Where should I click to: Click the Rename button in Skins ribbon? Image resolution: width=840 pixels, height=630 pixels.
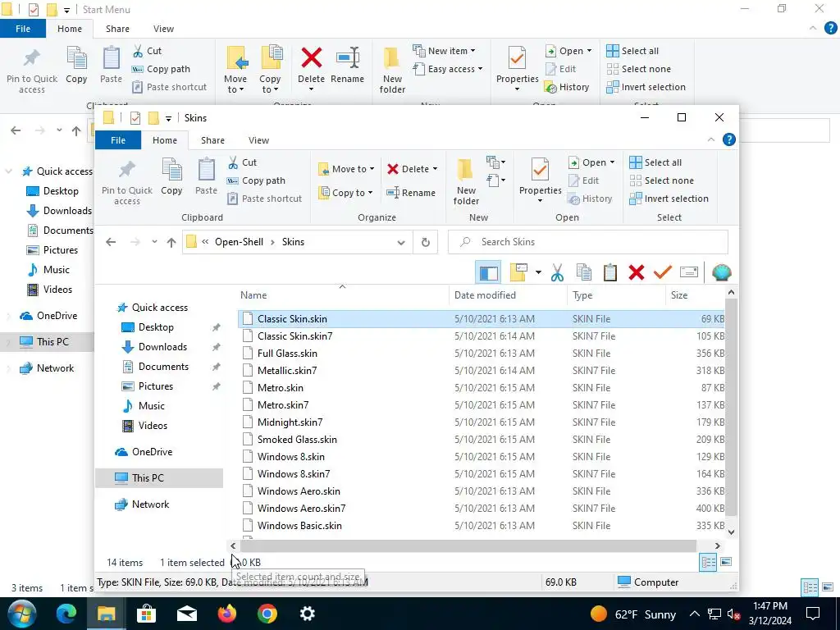pyautogui.click(x=411, y=193)
